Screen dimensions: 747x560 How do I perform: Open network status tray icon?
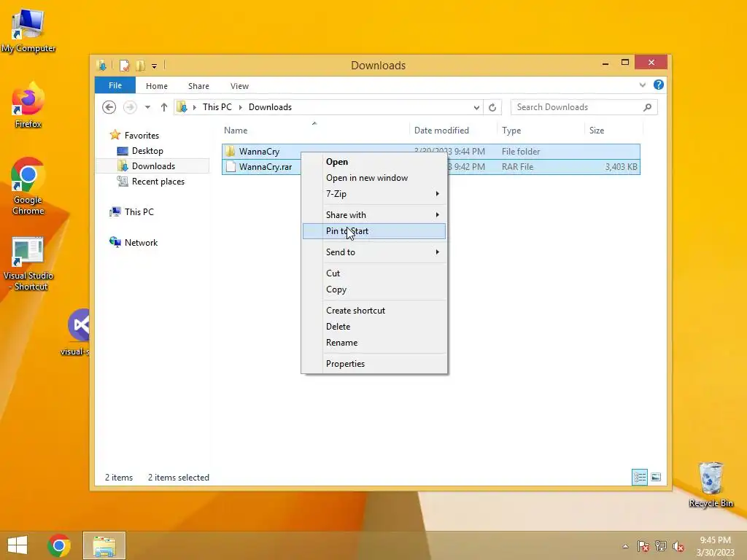point(661,546)
